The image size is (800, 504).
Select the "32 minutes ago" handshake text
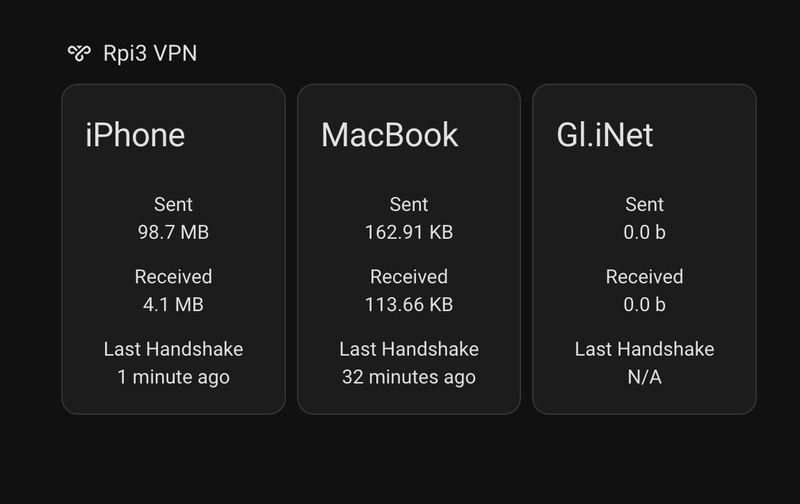pos(409,377)
